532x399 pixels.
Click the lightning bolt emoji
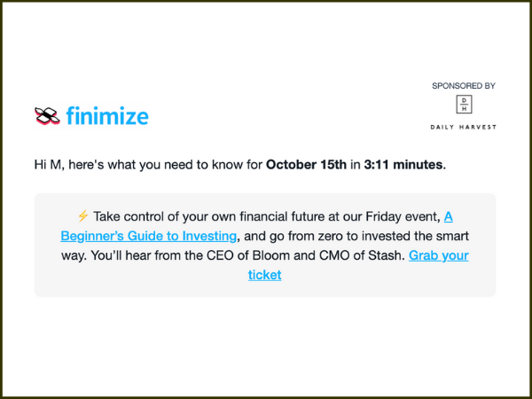click(x=83, y=215)
